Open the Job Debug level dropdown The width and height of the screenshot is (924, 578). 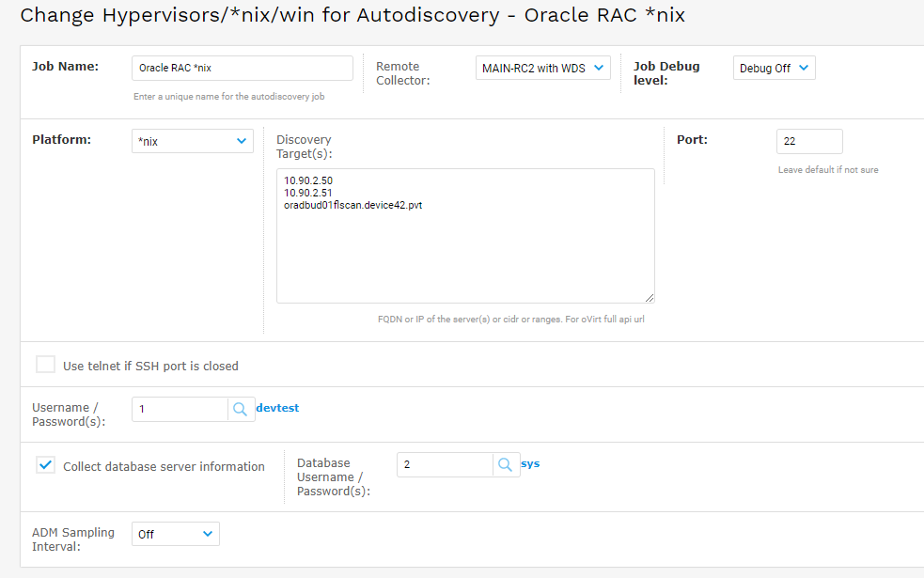point(774,68)
